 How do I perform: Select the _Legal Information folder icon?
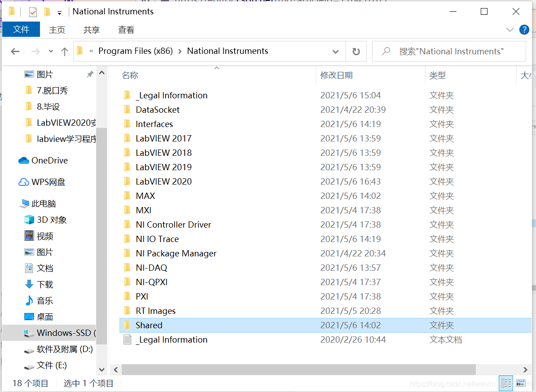(x=127, y=95)
